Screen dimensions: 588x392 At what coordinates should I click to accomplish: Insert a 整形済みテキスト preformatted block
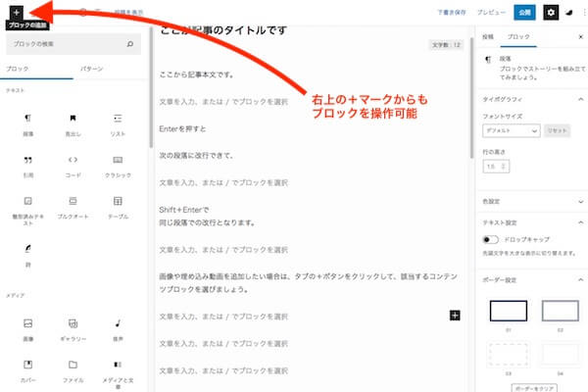pyautogui.click(x=28, y=211)
